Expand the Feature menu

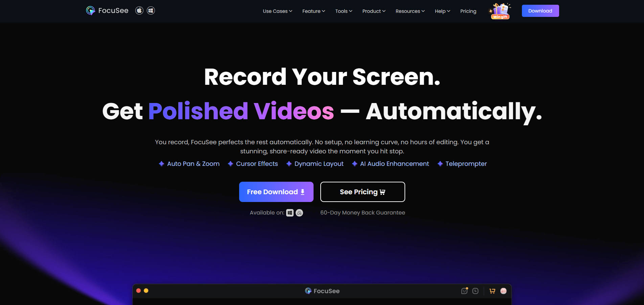point(314,11)
